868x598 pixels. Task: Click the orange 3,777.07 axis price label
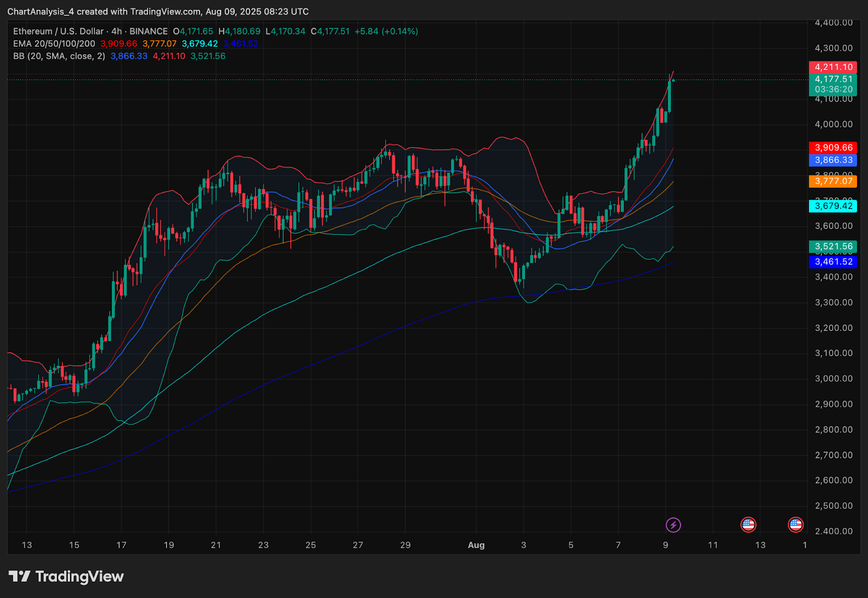click(833, 181)
